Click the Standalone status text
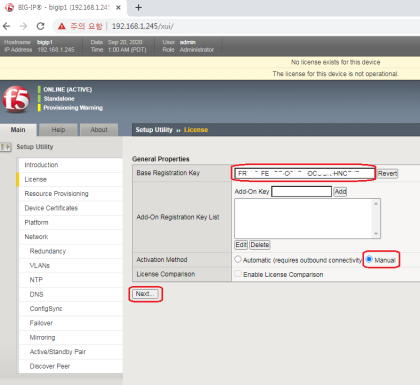 [59, 99]
